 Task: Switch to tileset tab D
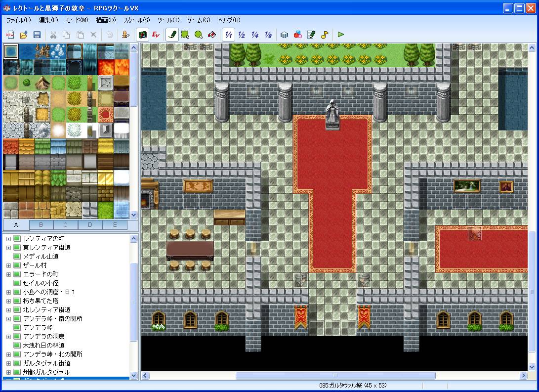[90, 225]
